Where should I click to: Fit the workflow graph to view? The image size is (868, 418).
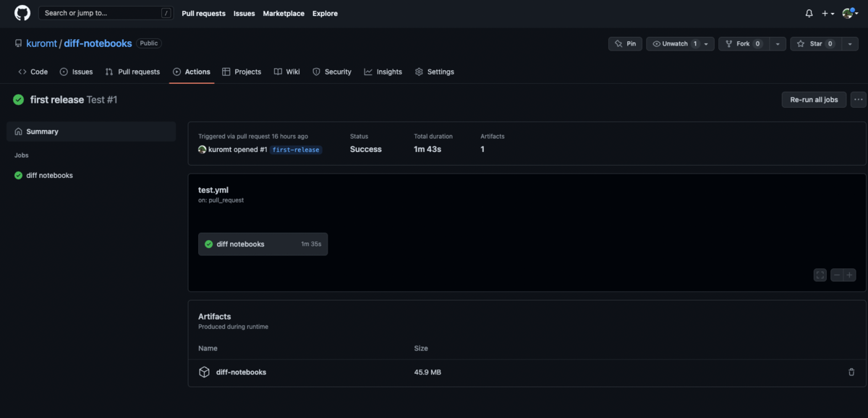(x=820, y=275)
